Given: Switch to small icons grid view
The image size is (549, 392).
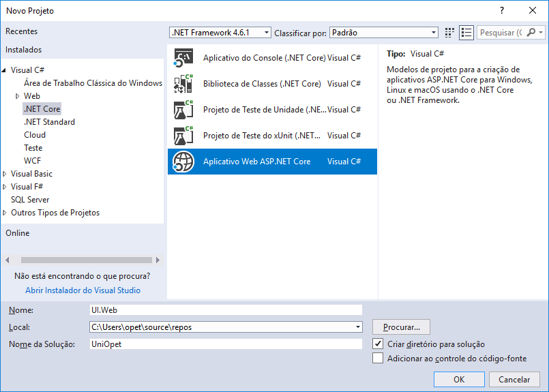Looking at the screenshot, I should click(x=449, y=33).
